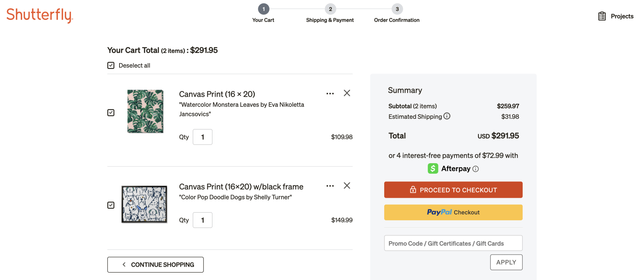Go to step 2 Shipping & Payment
Viewport: 644px width, 280px height.
(x=330, y=9)
